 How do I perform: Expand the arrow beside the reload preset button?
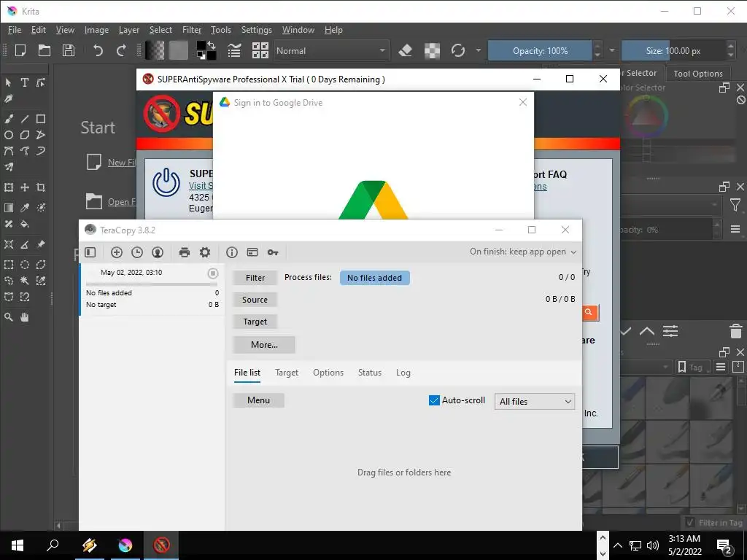click(479, 50)
